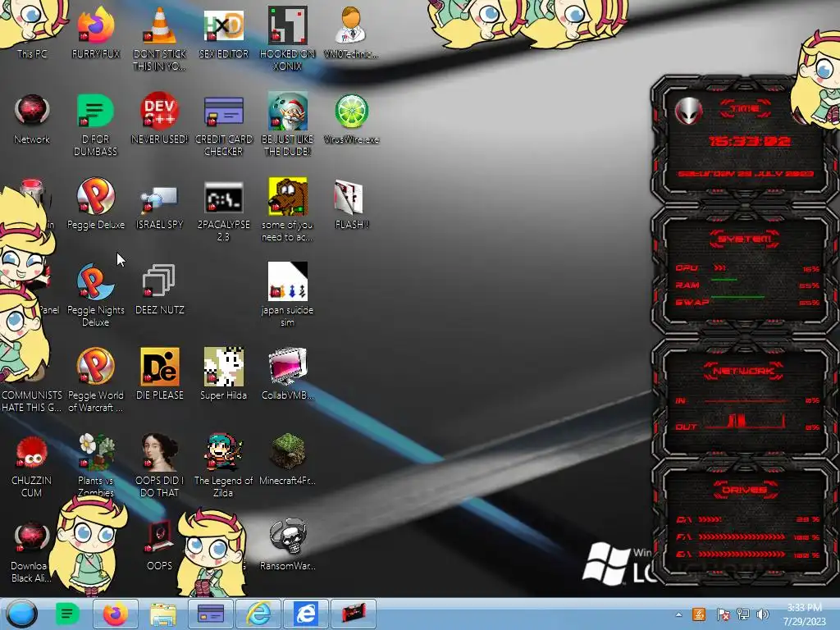
Task: Click the C:\ drive usage row
Action: click(747, 519)
